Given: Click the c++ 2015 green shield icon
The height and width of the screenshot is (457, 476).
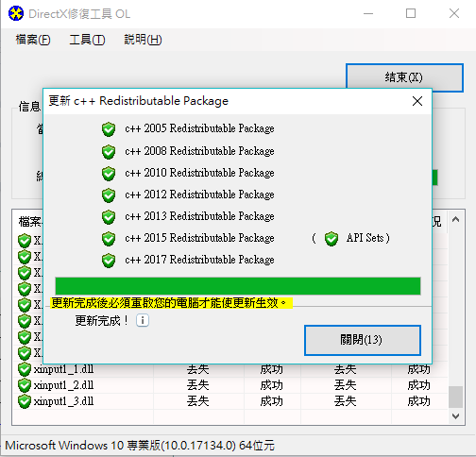Looking at the screenshot, I should 109,239.
